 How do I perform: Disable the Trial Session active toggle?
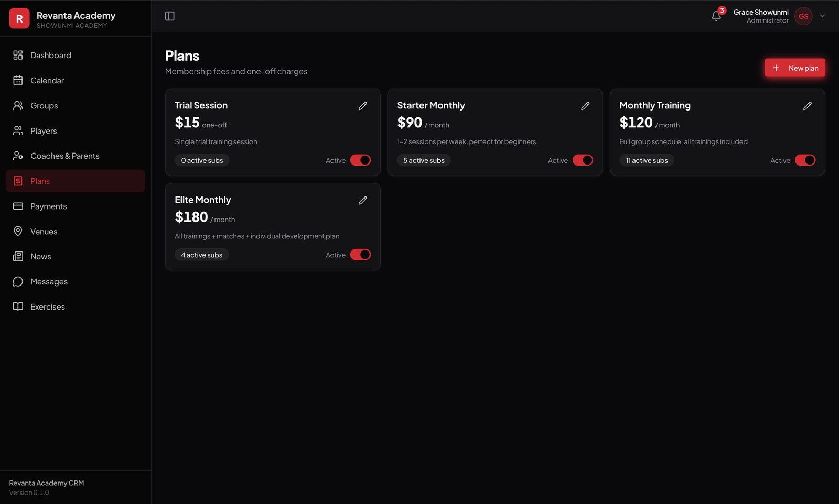[x=361, y=160]
